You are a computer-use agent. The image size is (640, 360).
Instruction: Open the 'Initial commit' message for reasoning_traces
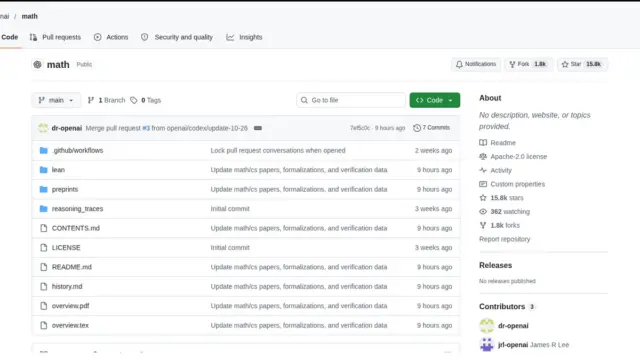pyautogui.click(x=230, y=209)
